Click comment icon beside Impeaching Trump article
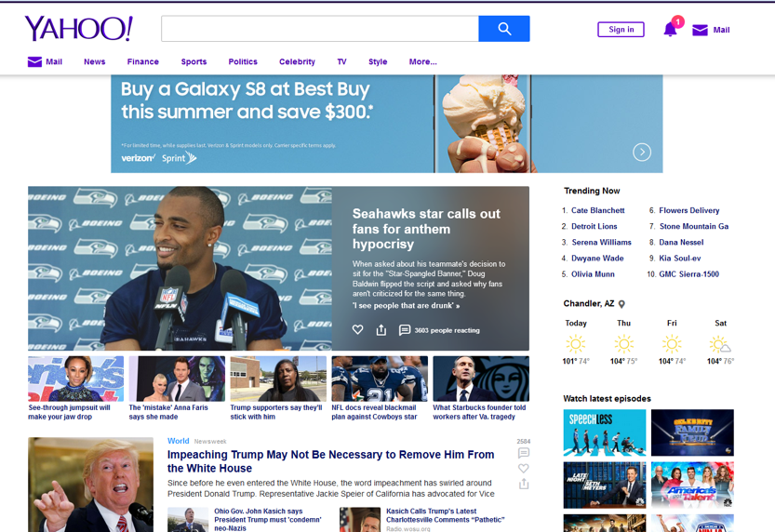 tap(524, 454)
